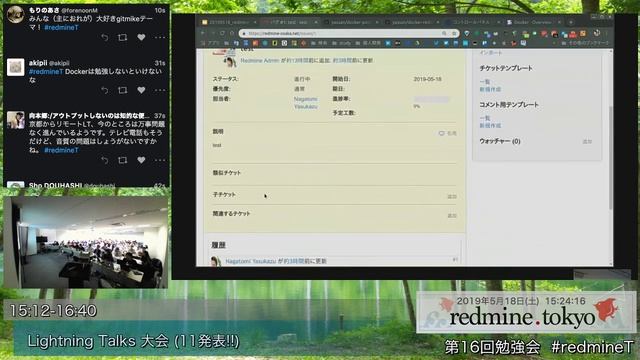Switch to the Docker Overview tab

[533, 22]
